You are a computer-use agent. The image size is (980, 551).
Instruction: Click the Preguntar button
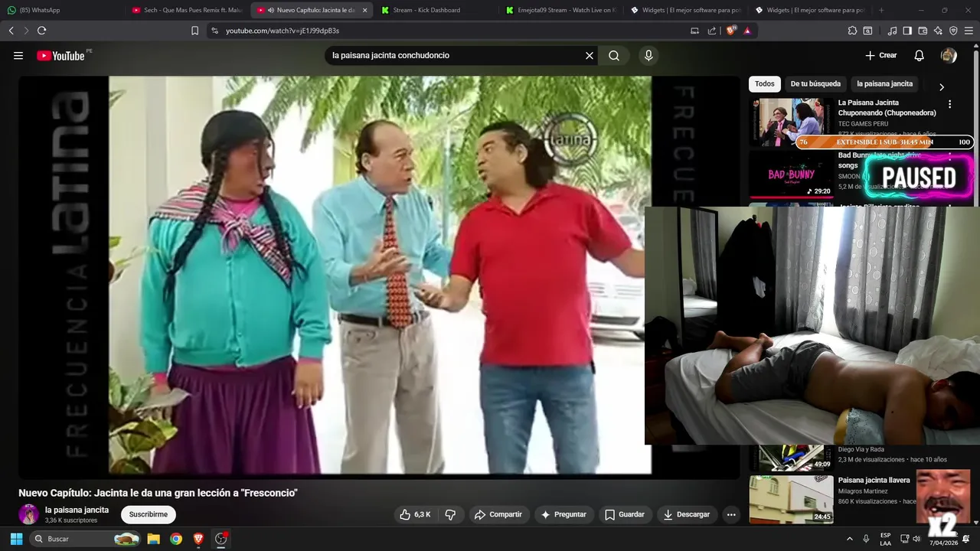point(564,514)
